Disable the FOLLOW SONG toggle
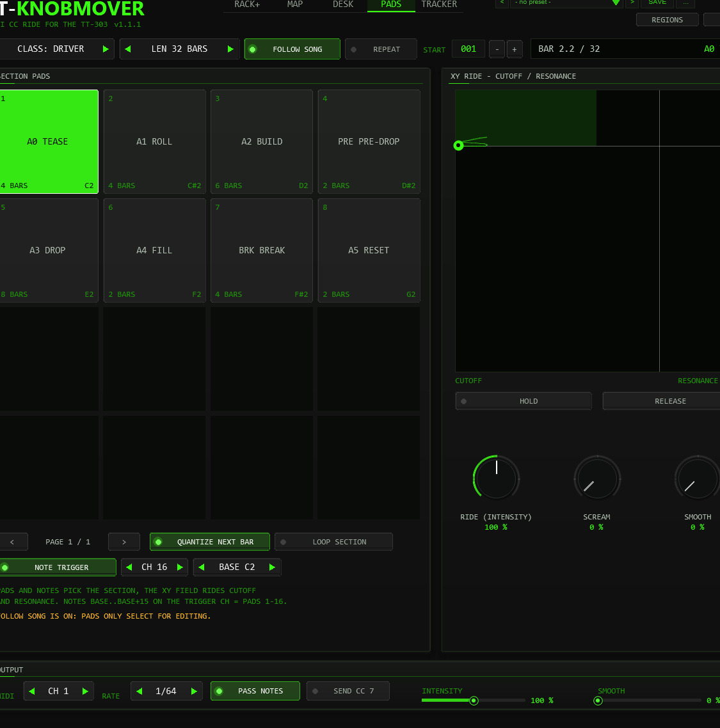 [x=292, y=49]
